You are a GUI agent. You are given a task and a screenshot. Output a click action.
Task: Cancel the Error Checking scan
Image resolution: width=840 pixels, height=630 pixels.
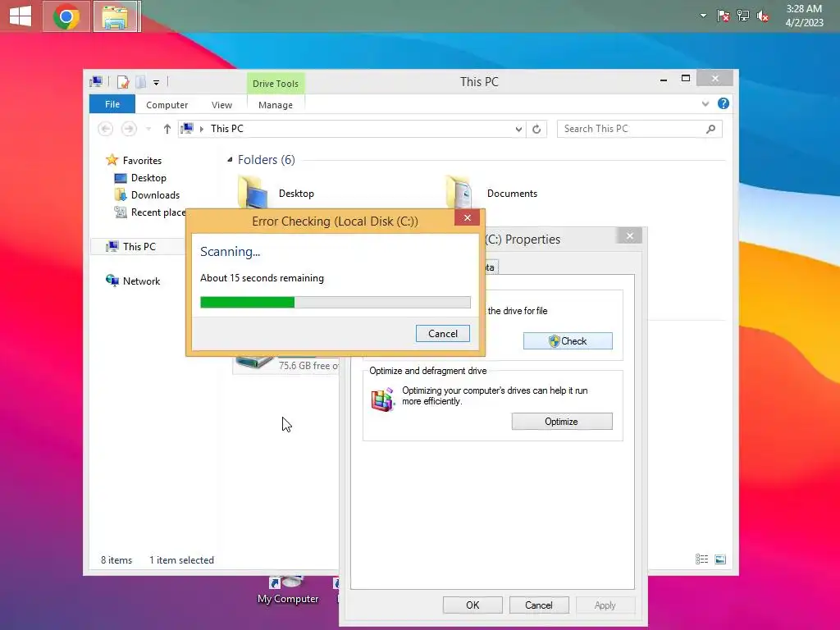click(x=442, y=334)
